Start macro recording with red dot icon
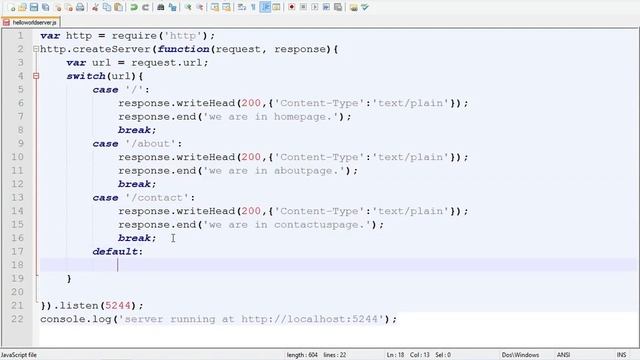The height and width of the screenshot is (360, 640). [x=291, y=7]
